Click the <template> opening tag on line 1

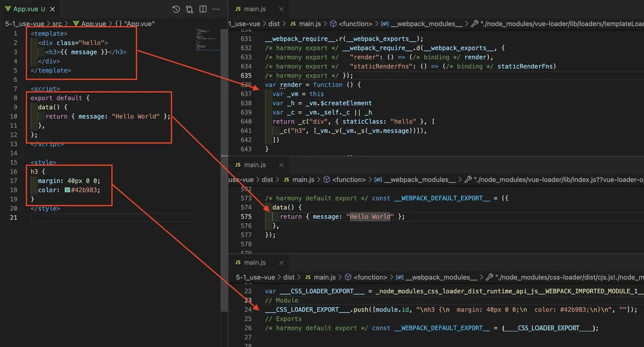coord(49,34)
